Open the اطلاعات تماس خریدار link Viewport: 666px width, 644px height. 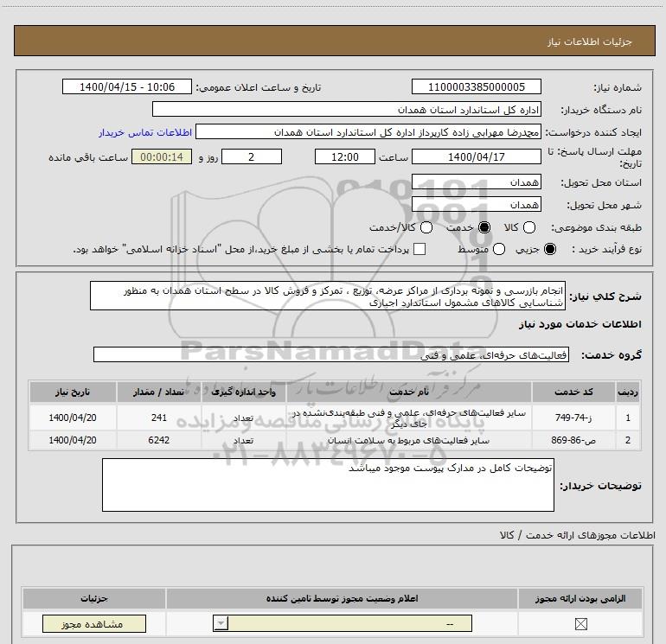pos(145,132)
